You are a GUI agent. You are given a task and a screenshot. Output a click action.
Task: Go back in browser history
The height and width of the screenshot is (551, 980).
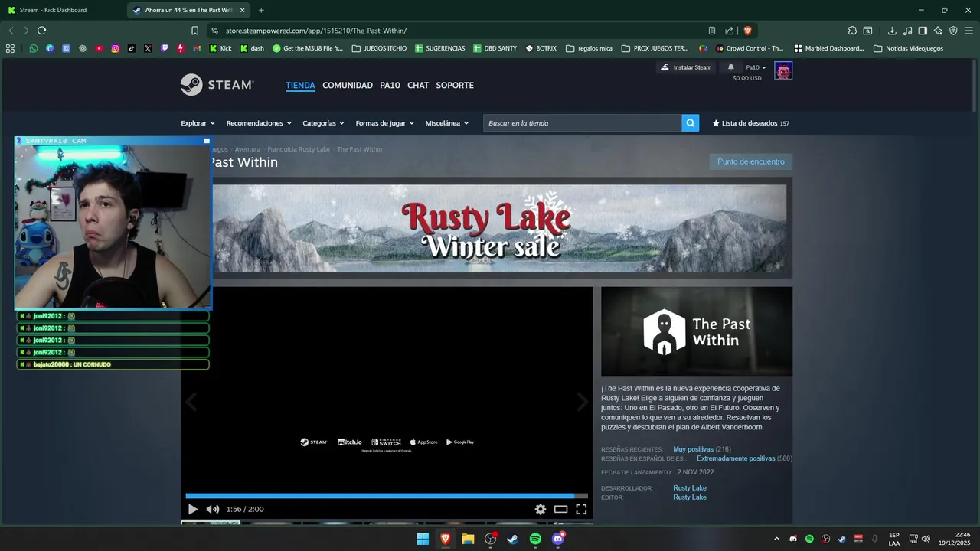pos(11,31)
